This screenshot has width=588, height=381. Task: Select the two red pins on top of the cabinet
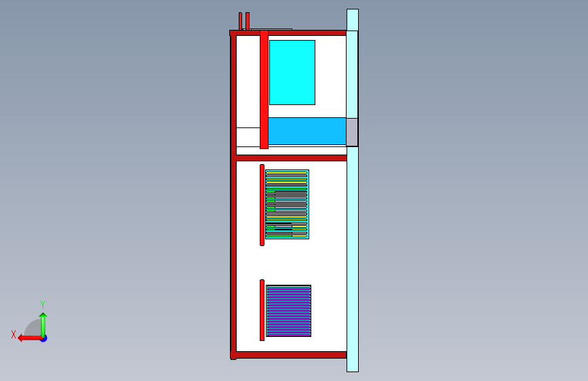click(x=244, y=21)
